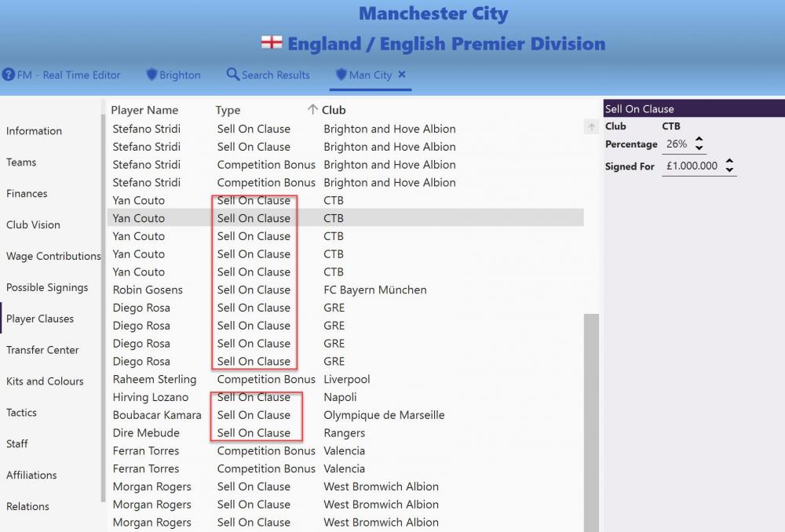This screenshot has width=785, height=532.
Task: Increase Percentage with up arrow
Action: point(699,140)
